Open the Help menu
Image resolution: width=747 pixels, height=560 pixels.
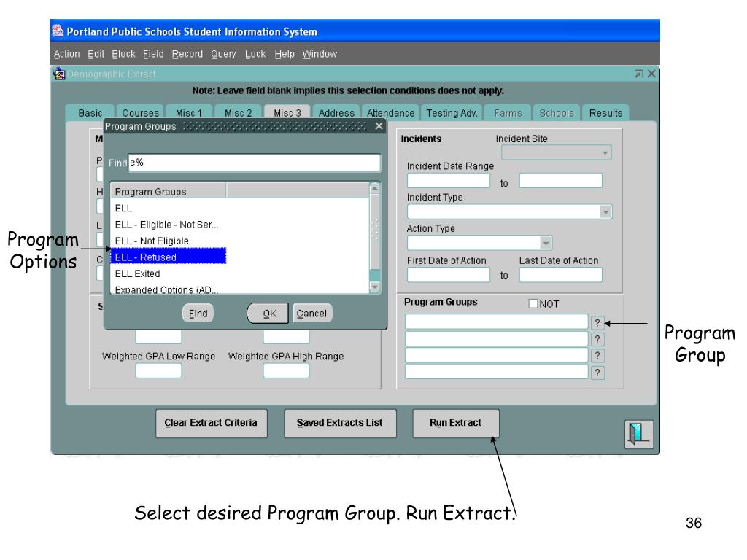tap(285, 54)
